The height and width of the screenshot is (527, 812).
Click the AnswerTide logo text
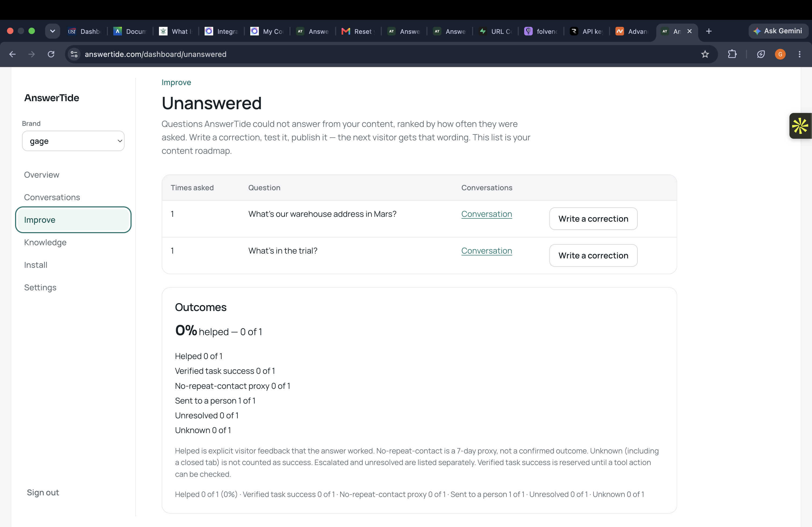pyautogui.click(x=52, y=98)
